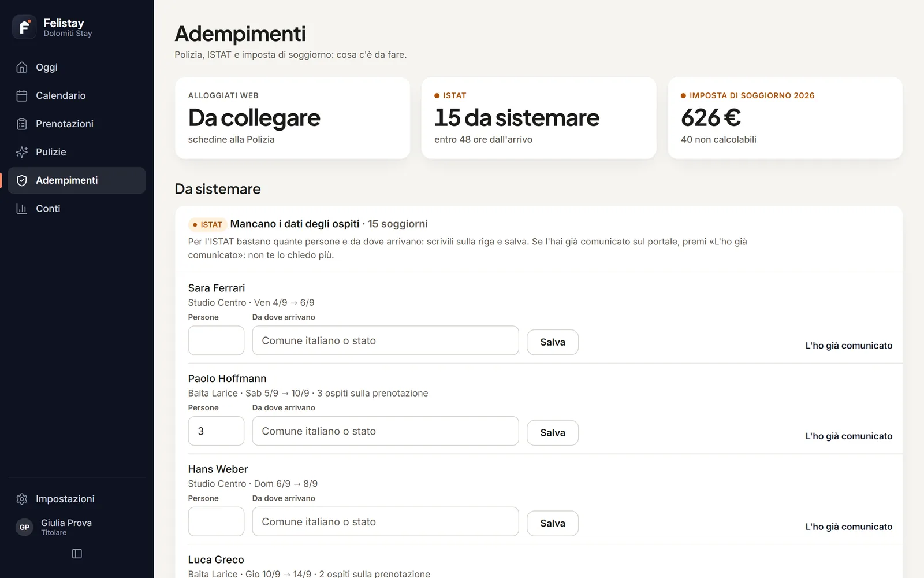Save Hans Weber's guest data
This screenshot has height=578, width=924.
pos(553,523)
